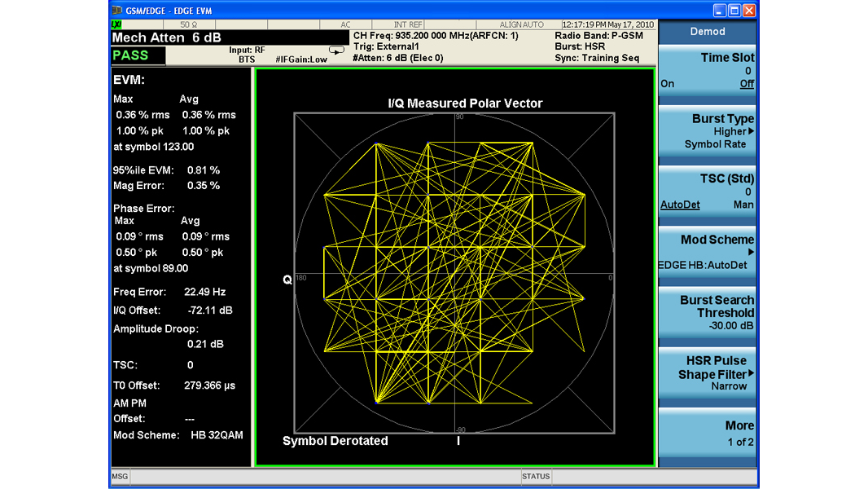868x489 pixels.
Task: Select the I/Q Offset -72.11 dB value
Action: point(209,311)
